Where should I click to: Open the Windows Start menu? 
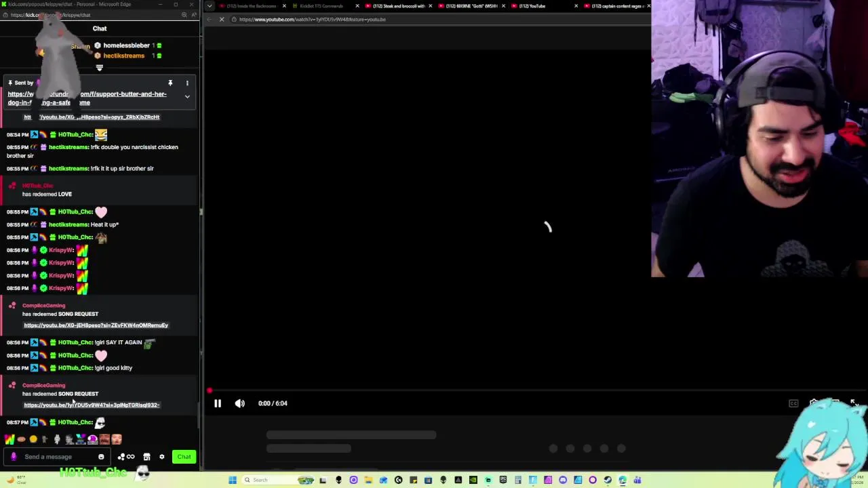(x=233, y=480)
